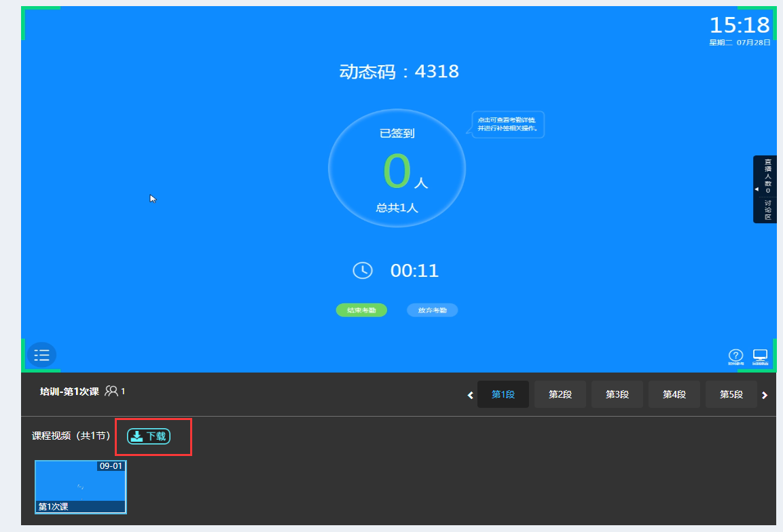Go to the 第5段 tab
The width and height of the screenshot is (783, 532).
(x=731, y=394)
